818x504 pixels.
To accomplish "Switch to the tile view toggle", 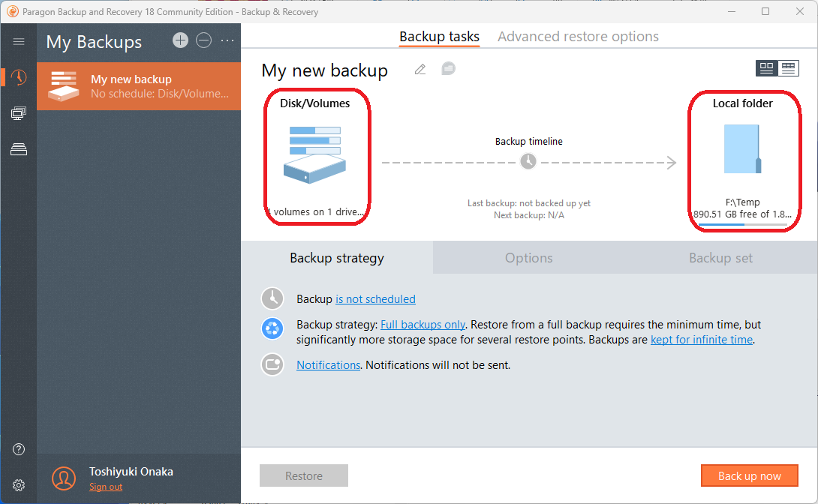I will point(766,68).
